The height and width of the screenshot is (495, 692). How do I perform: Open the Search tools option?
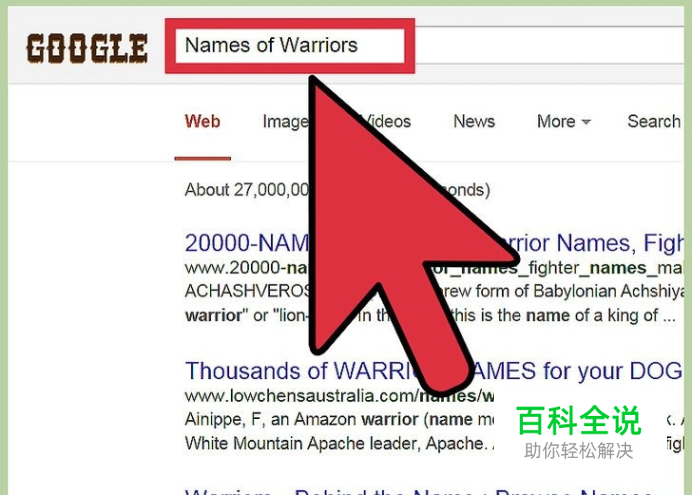tap(655, 121)
